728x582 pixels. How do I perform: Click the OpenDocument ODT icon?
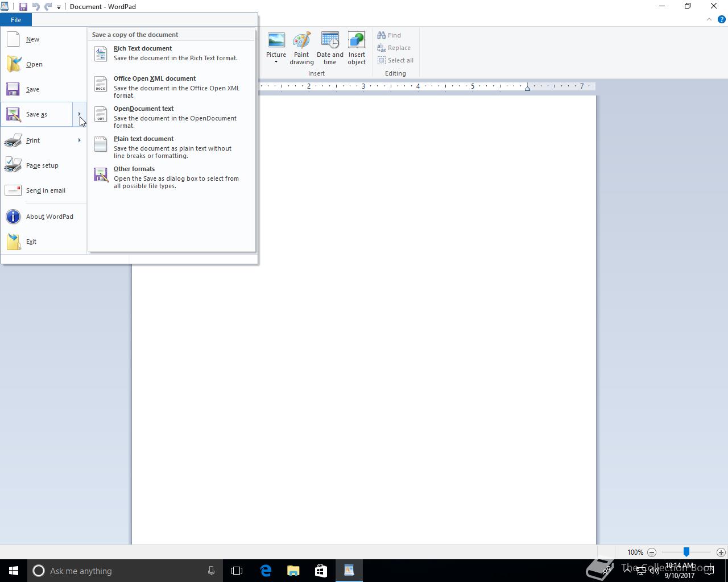pyautogui.click(x=101, y=114)
